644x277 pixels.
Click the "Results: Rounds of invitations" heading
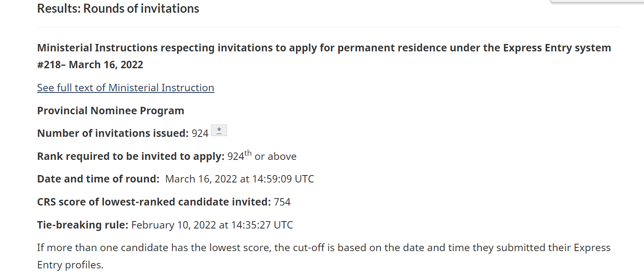[x=118, y=9]
